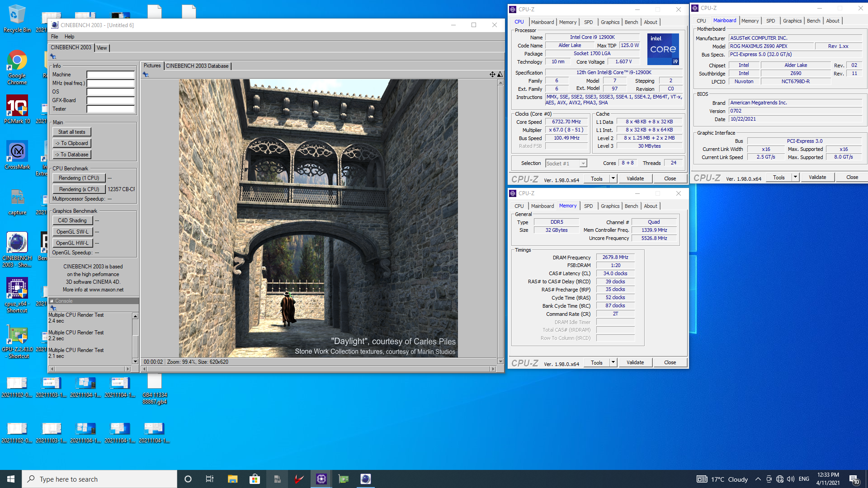Open the cpuz_x64 shortcut on the desktop
The height and width of the screenshot is (488, 868).
(17, 295)
